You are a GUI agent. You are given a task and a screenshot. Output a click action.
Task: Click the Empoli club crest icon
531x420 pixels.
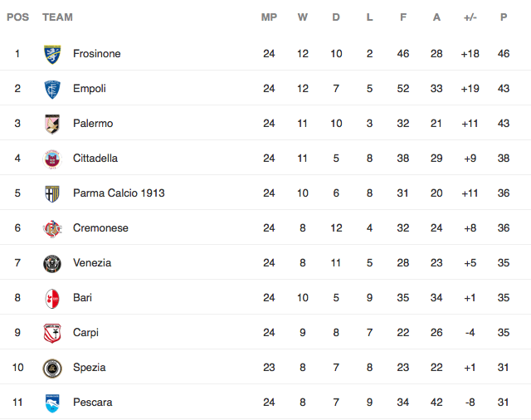point(52,89)
